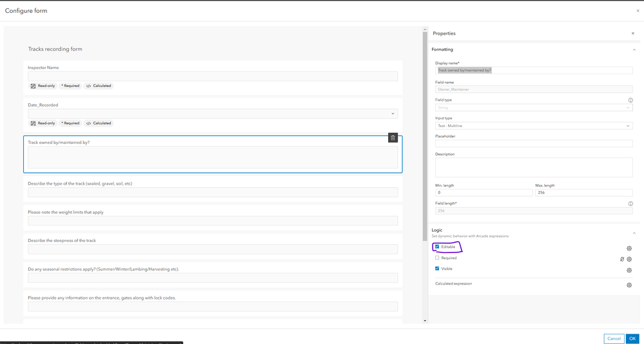
Task: Click Calculated badge under Inspector Name
Action: click(x=98, y=86)
